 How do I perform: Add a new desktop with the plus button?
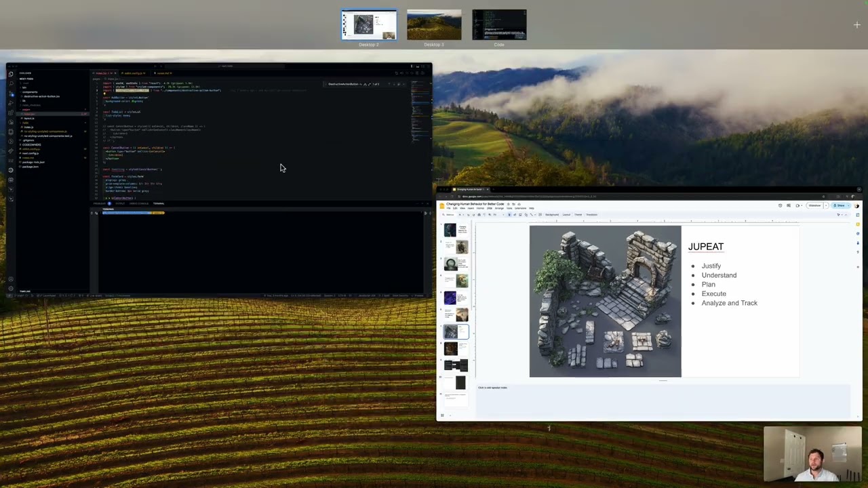click(857, 25)
